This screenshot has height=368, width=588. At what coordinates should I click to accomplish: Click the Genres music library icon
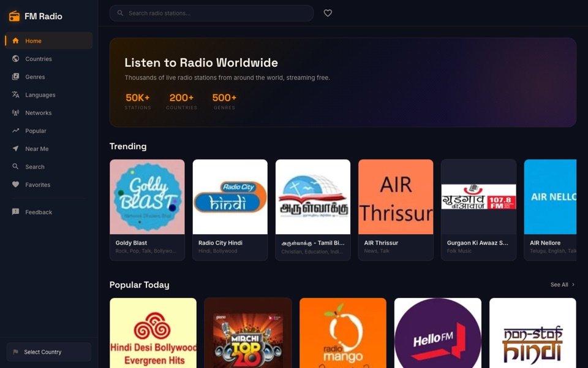point(15,77)
